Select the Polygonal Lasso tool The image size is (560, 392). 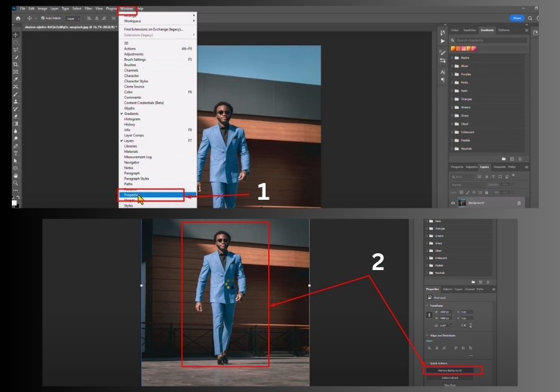click(x=16, y=50)
